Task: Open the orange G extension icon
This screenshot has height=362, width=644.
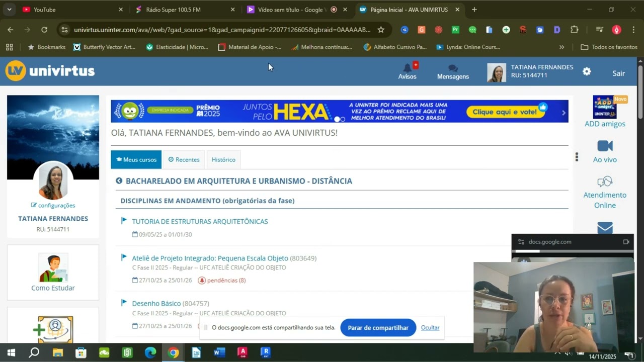Action: click(x=422, y=30)
